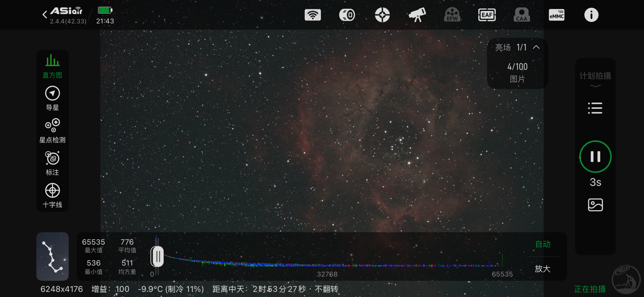The image size is (644, 297).
Task: Collapse the 亮场 1/1 progress panel
Action: (536, 47)
